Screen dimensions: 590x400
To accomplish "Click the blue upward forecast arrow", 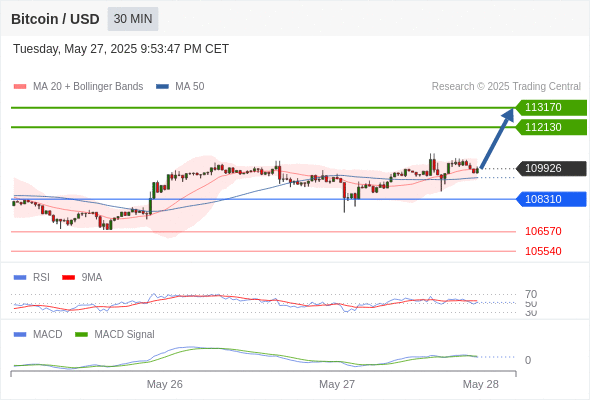I will coord(497,138).
